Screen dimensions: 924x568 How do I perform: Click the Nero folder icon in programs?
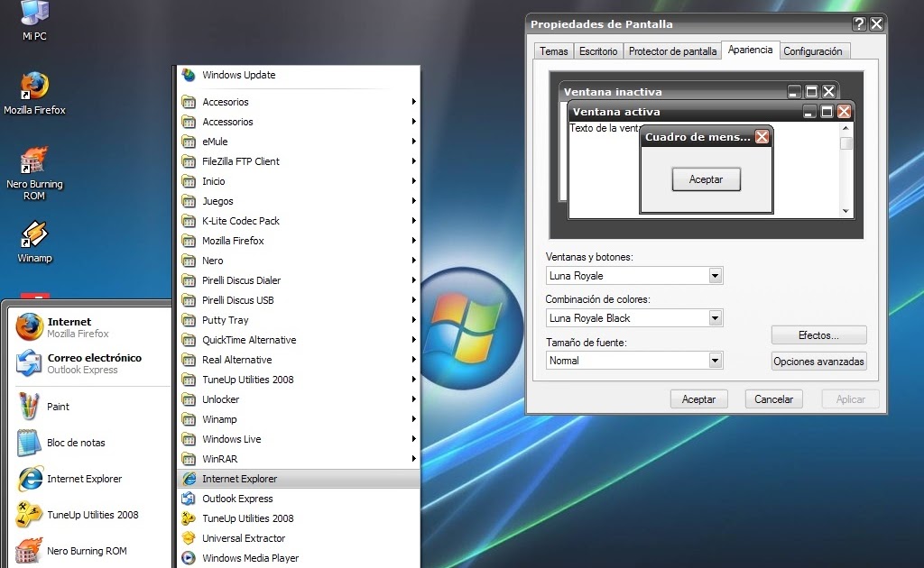coord(189,261)
